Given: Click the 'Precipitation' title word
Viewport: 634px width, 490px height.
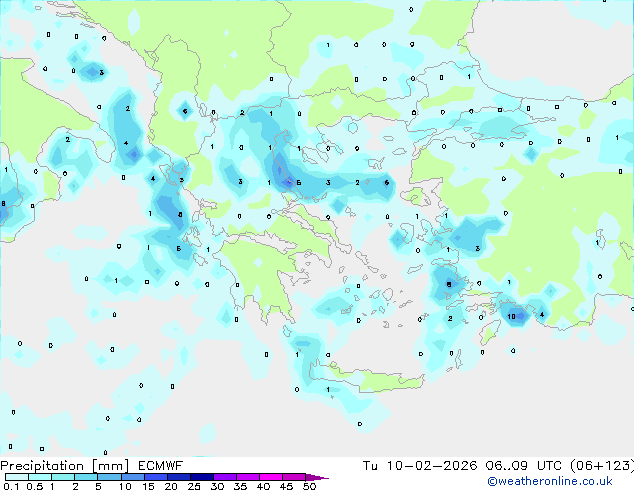Looking at the screenshot, I should [42, 466].
